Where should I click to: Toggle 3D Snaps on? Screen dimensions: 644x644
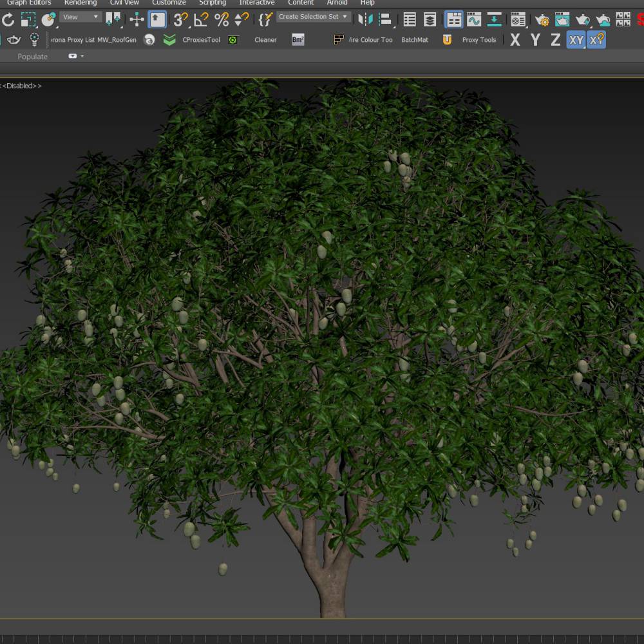click(x=180, y=19)
